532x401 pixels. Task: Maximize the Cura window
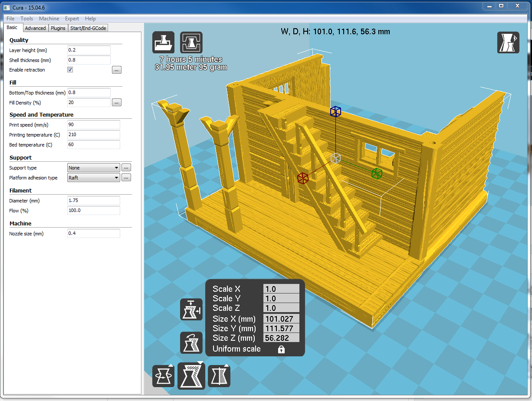501,6
